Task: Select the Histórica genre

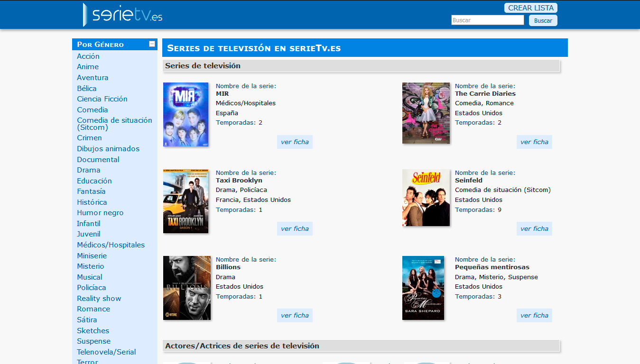Action: 92,202
